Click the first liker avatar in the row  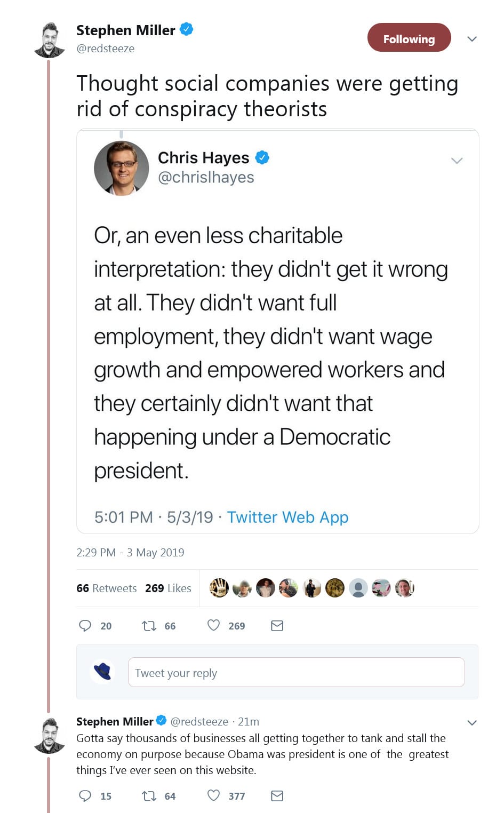[x=219, y=588]
